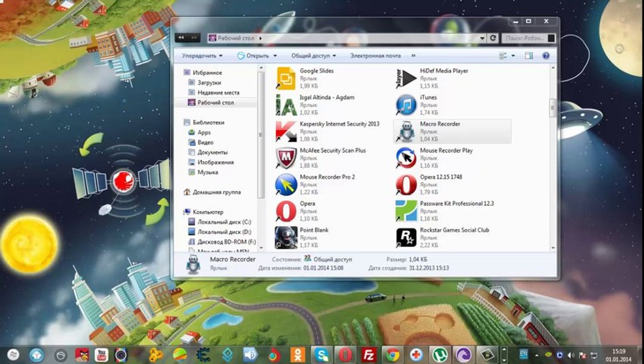Open Skype from the taskbar
Viewport: 644px width, 364px height.
[x=321, y=355]
